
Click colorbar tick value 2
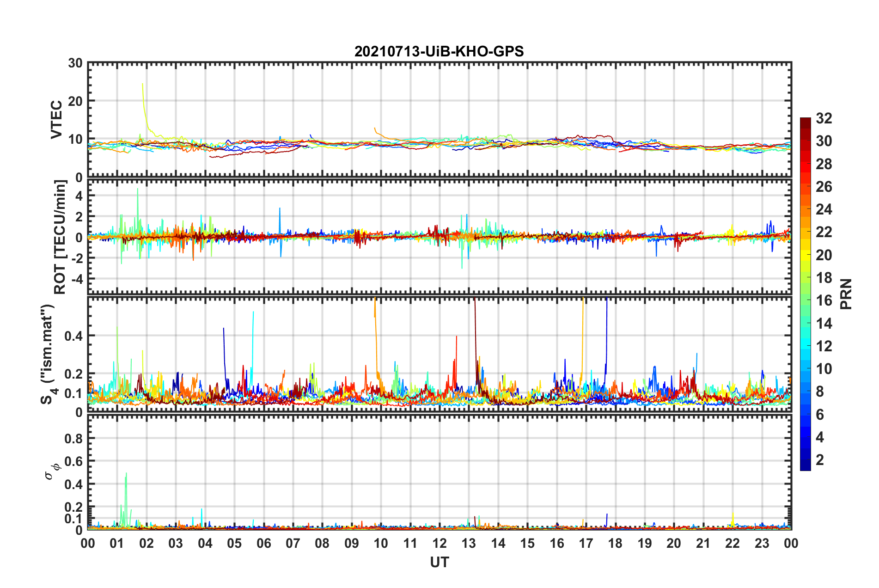pyautogui.click(x=820, y=459)
